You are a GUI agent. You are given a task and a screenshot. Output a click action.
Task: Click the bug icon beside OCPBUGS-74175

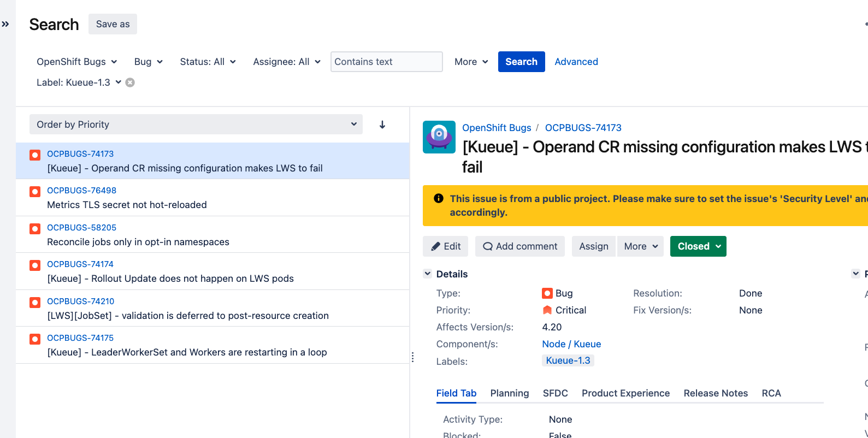point(35,339)
